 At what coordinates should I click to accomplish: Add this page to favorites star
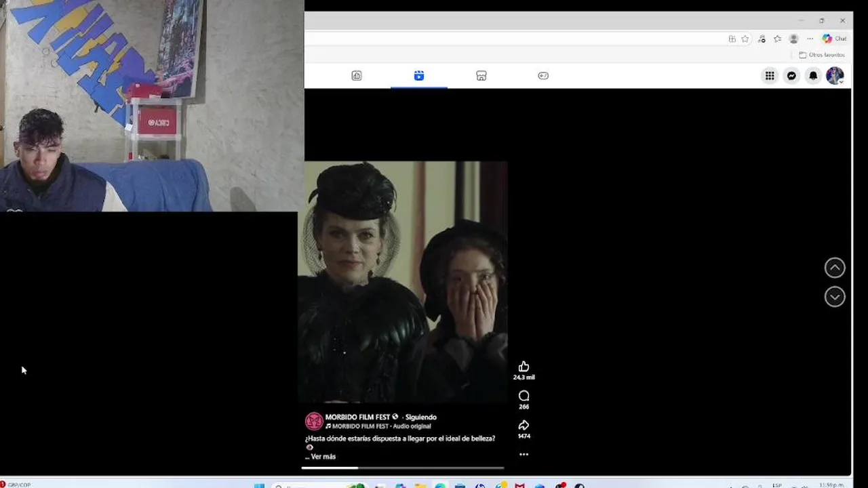(745, 39)
